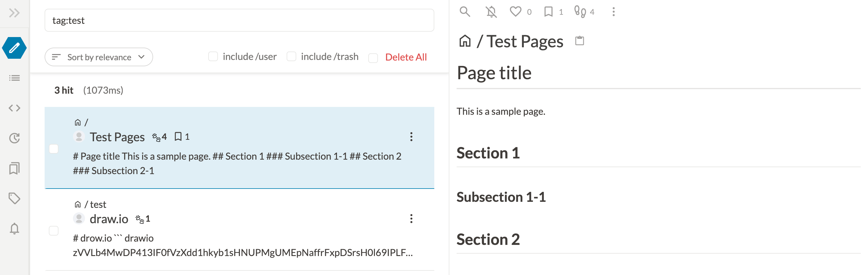Click the Page title heading

[x=494, y=73]
